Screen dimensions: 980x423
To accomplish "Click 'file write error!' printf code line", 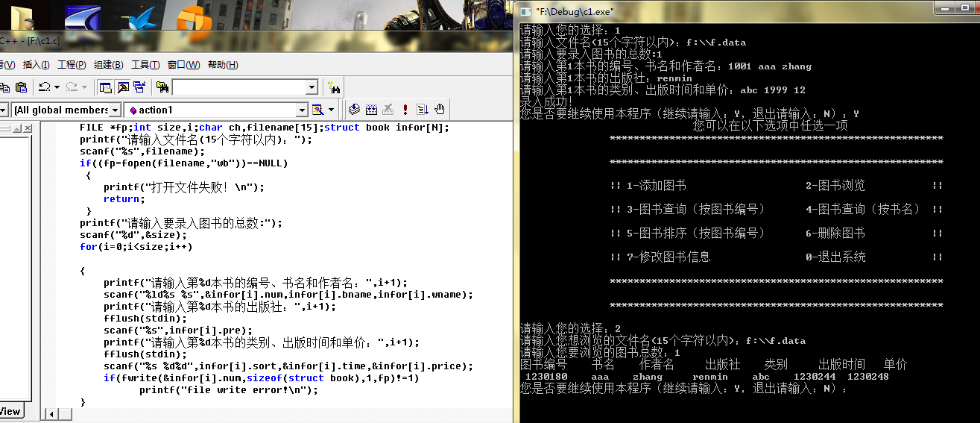I will (x=228, y=390).
